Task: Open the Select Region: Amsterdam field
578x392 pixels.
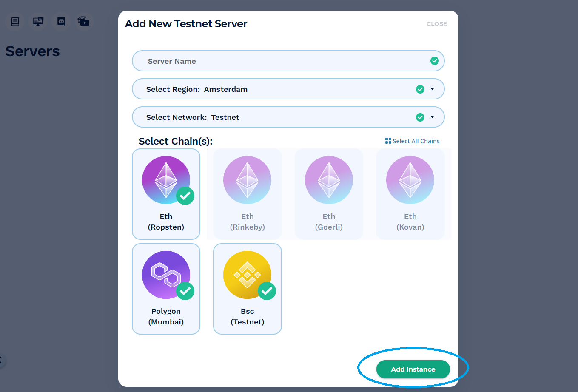Action: pyautogui.click(x=288, y=89)
